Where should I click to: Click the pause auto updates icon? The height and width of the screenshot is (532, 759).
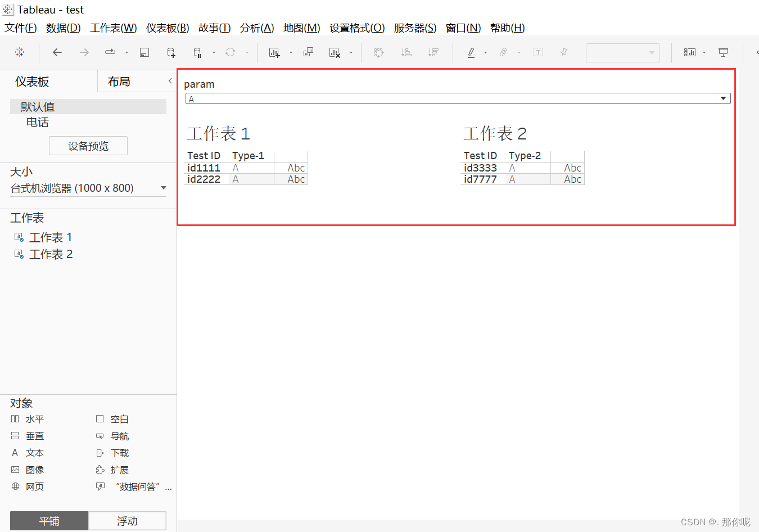(197, 52)
